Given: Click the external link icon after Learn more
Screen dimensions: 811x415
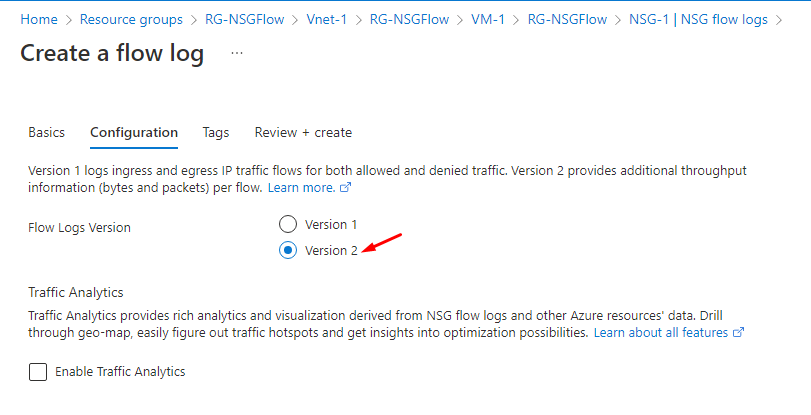Looking at the screenshot, I should click(346, 188).
